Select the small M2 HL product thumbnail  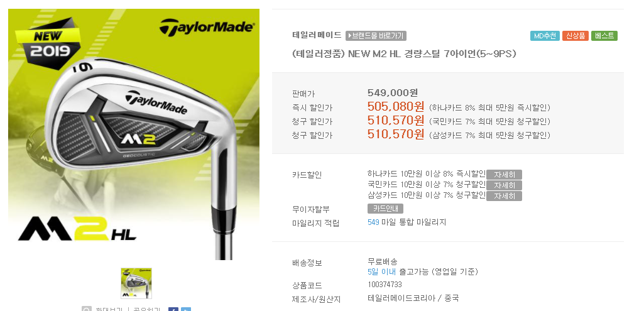point(136,283)
